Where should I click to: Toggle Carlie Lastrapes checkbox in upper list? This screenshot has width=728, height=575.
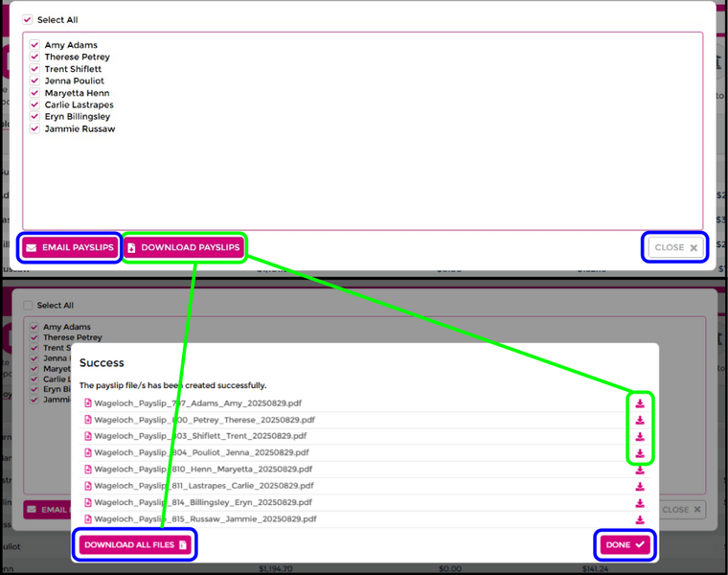[x=34, y=105]
